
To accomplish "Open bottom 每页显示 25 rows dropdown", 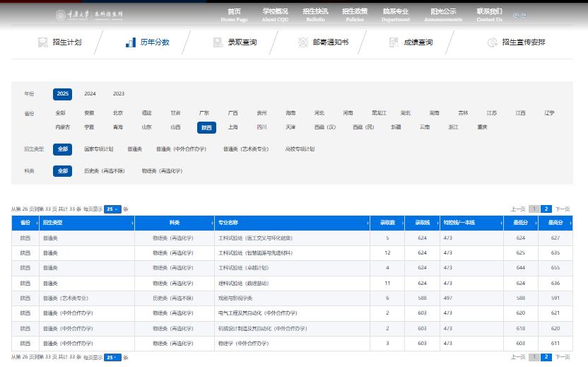I will click(112, 358).
